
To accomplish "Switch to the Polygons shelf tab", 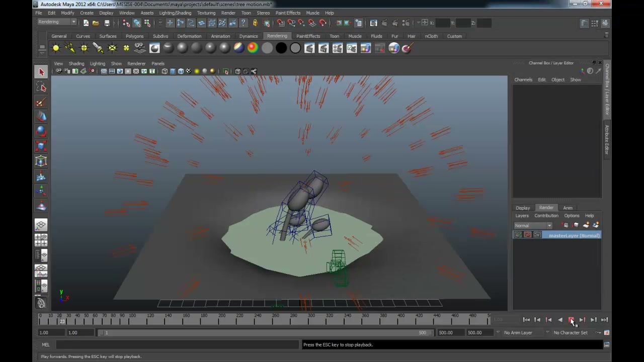I will pyautogui.click(x=134, y=36).
